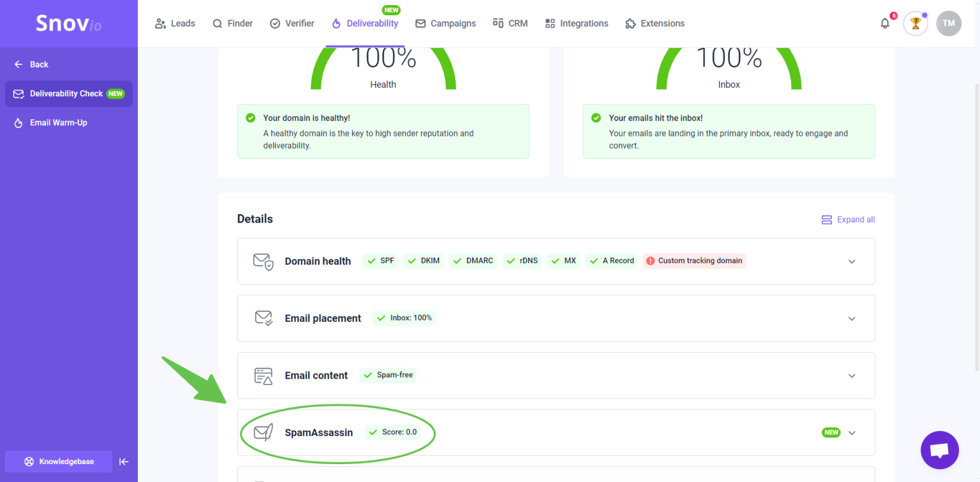Click the rDNS check badge
The height and width of the screenshot is (482, 980).
tap(522, 261)
